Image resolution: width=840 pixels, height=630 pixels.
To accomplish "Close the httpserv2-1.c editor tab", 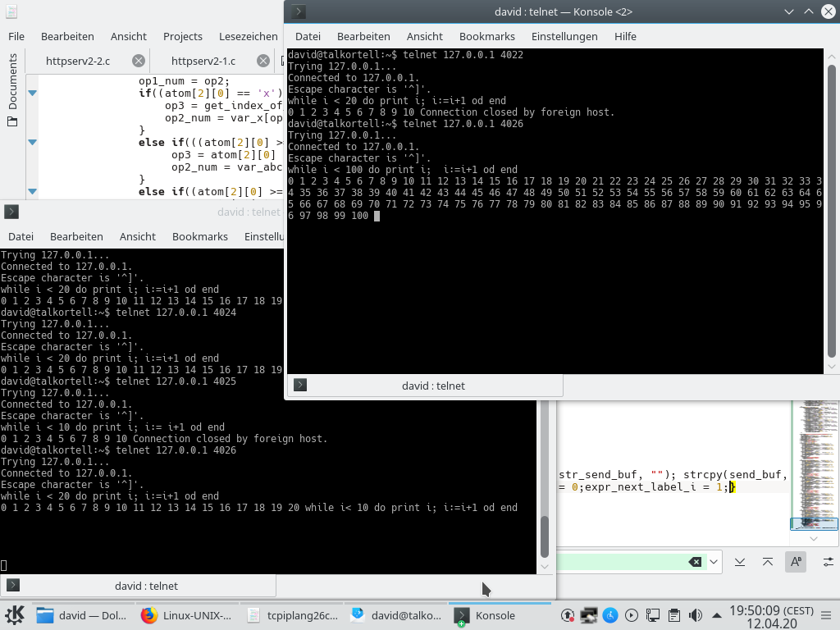I will click(x=263, y=61).
